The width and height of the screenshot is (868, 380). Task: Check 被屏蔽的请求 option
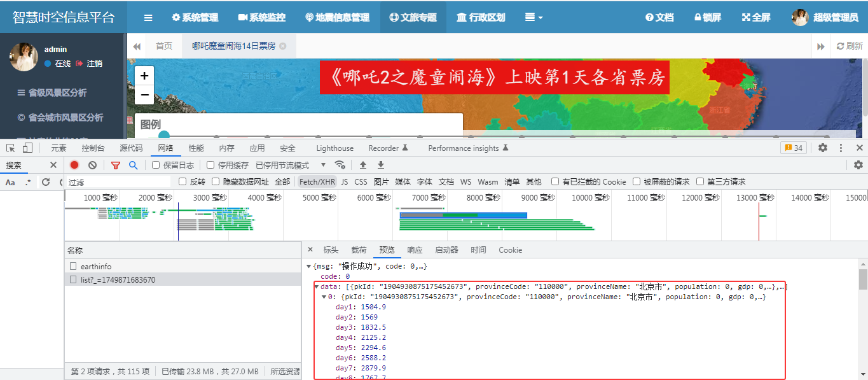pyautogui.click(x=637, y=181)
